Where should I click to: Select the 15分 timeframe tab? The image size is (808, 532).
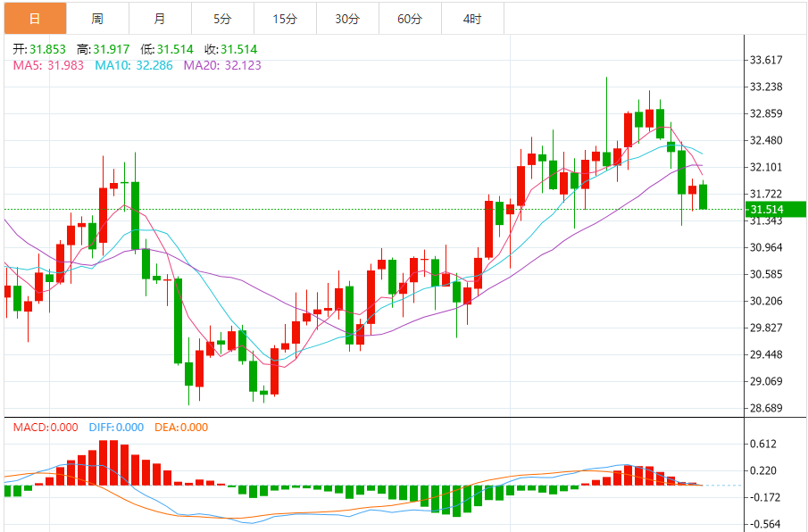[x=285, y=19]
